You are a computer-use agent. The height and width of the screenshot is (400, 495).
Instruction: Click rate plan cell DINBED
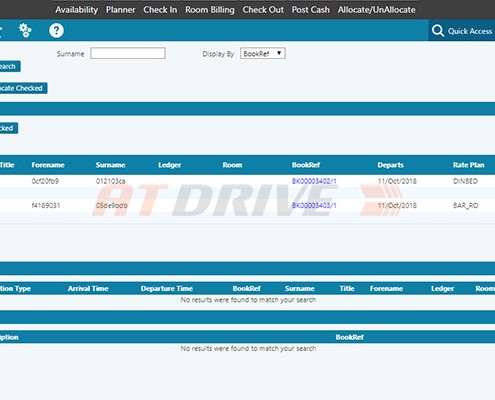(x=466, y=181)
